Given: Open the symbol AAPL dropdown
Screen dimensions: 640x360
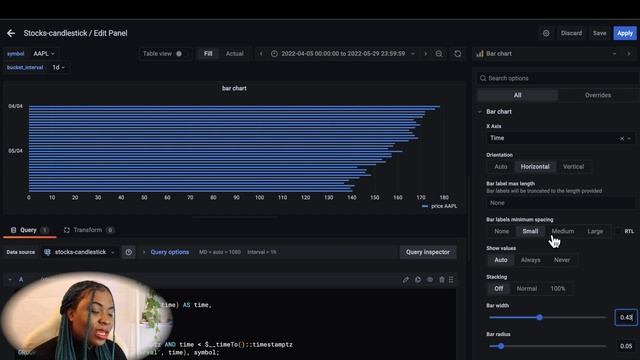Looking at the screenshot, I should (44, 54).
